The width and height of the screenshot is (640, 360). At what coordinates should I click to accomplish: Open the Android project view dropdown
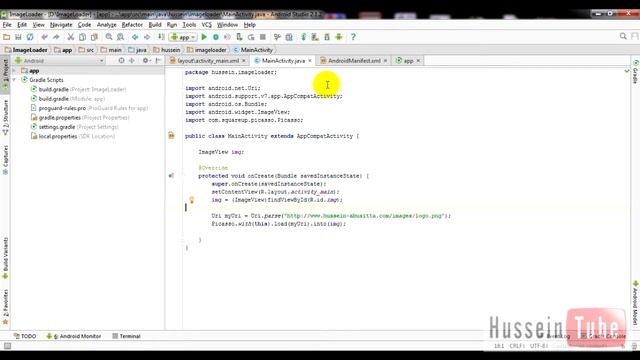point(59,60)
